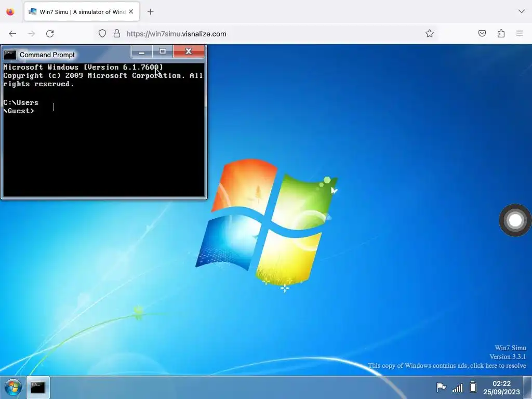This screenshot has height=399, width=532.
Task: Bookmark page with star icon
Action: tap(430, 33)
